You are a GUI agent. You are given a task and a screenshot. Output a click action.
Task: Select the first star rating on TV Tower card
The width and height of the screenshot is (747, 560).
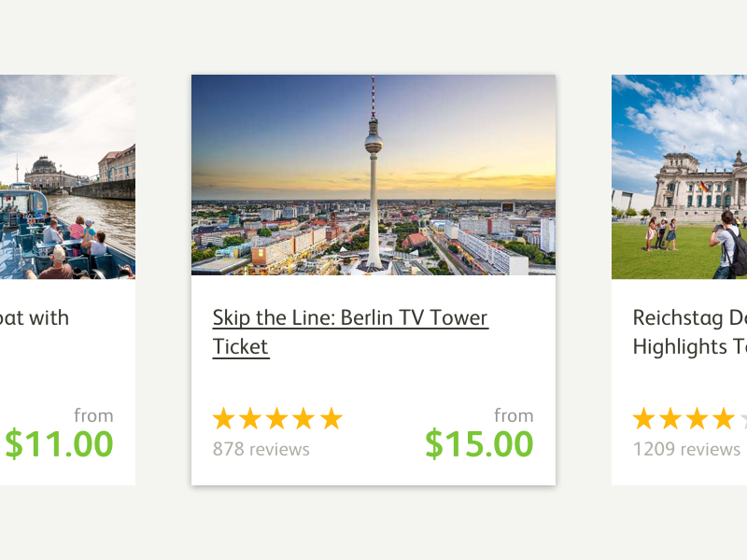click(225, 418)
